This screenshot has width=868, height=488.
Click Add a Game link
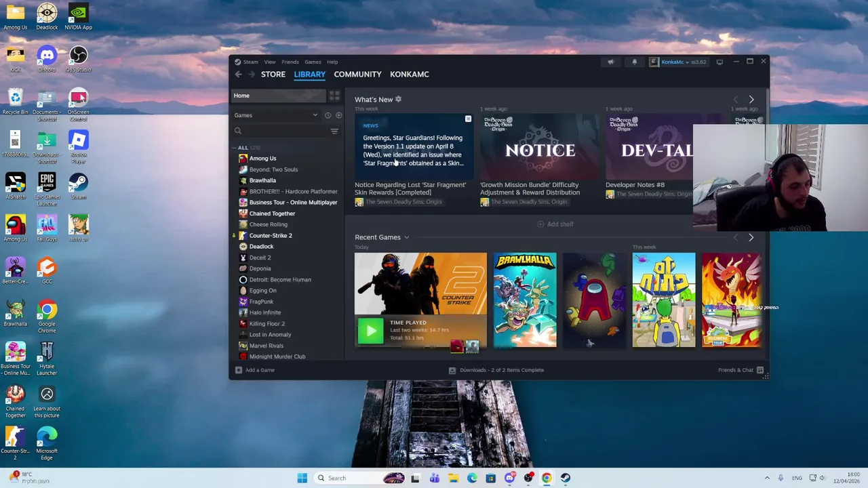coord(260,370)
